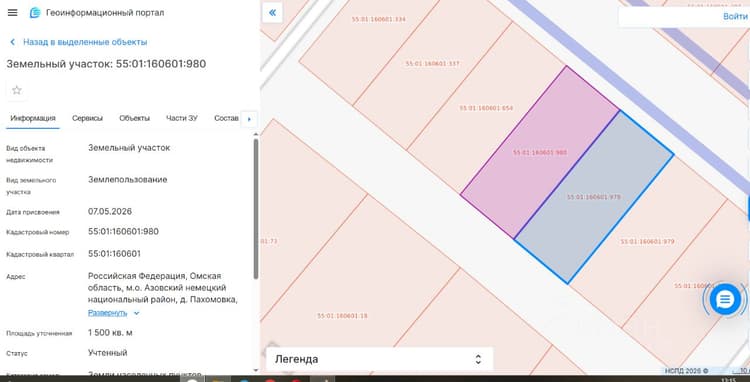Click parcel labeled 55:01:160601:334

378,20
